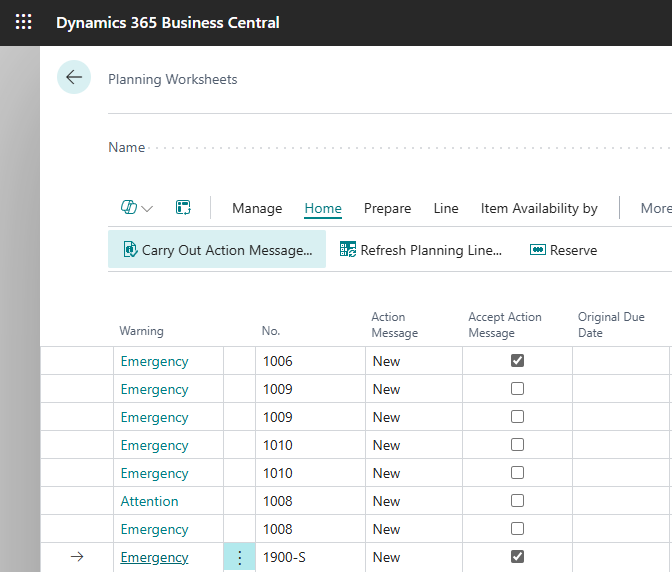Click Refresh Planning Line button
Image resolution: width=672 pixels, height=572 pixels.
pyautogui.click(x=420, y=249)
